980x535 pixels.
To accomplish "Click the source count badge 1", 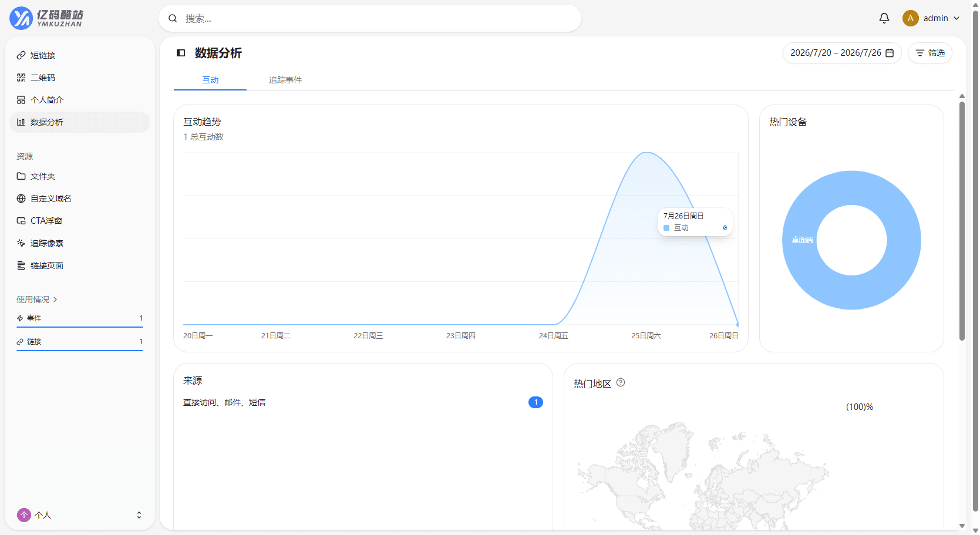I will pyautogui.click(x=536, y=402).
